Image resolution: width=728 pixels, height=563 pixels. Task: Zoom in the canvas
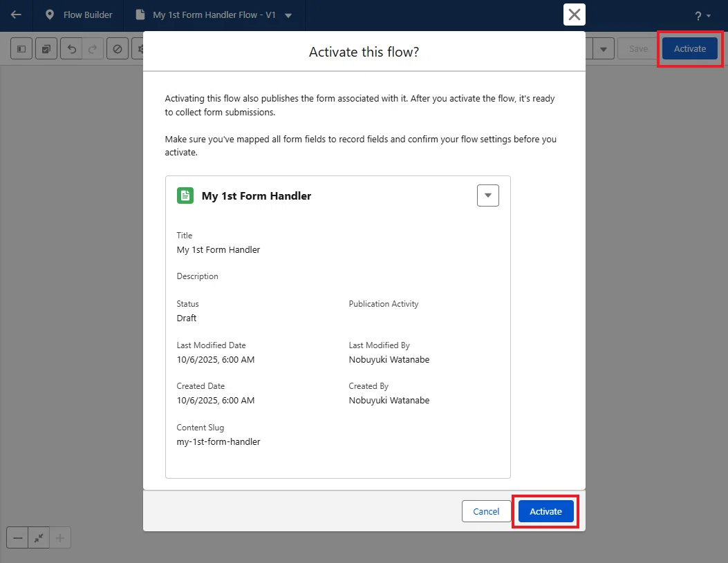click(60, 538)
